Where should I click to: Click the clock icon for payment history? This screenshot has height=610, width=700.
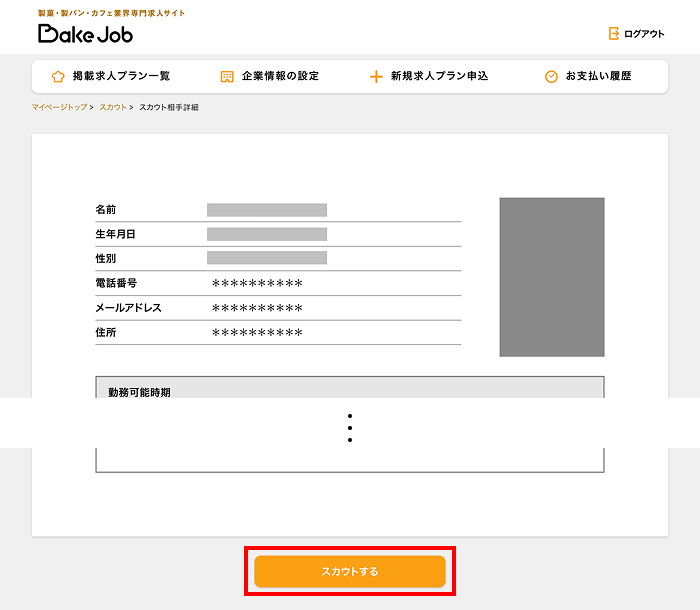pos(551,77)
